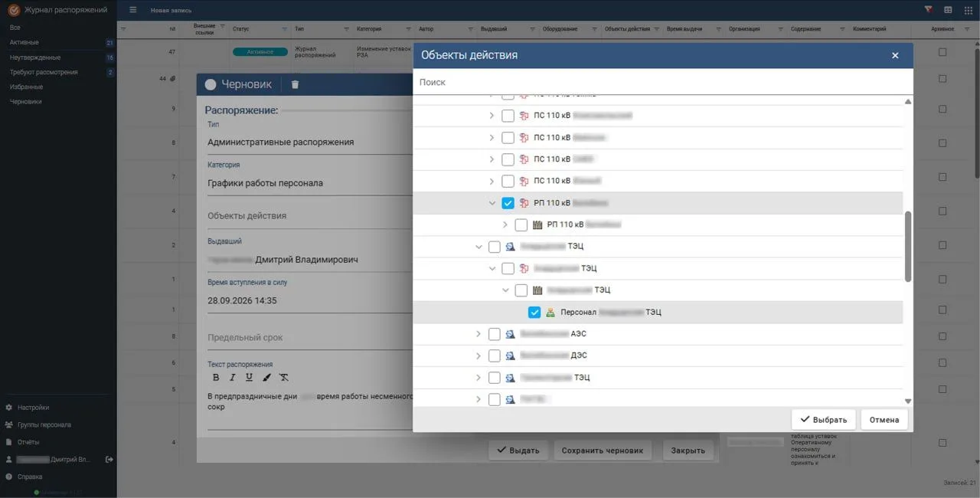Click the Сохранить черновик button
The height and width of the screenshot is (498, 980).
click(602, 450)
